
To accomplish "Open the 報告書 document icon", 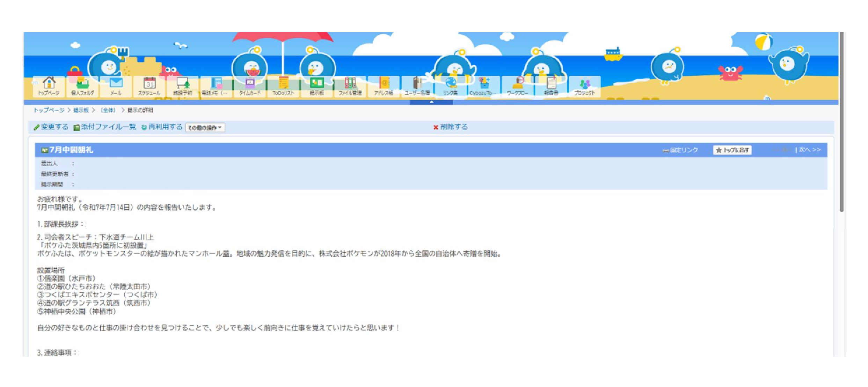I will [551, 86].
